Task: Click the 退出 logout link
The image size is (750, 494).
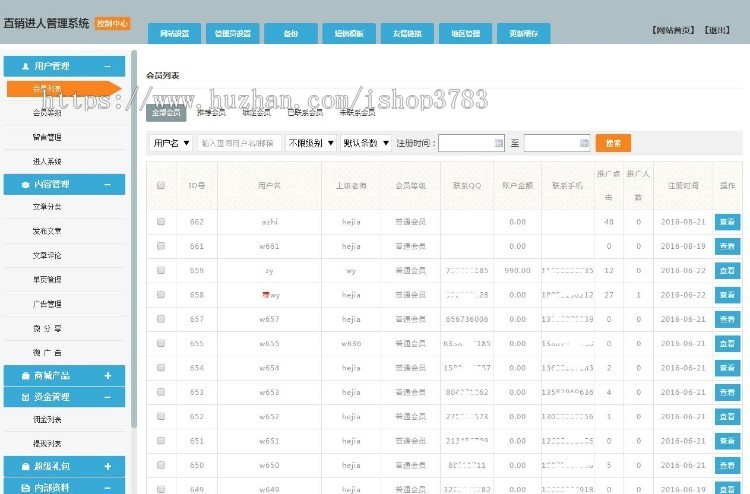Action: 717,30
